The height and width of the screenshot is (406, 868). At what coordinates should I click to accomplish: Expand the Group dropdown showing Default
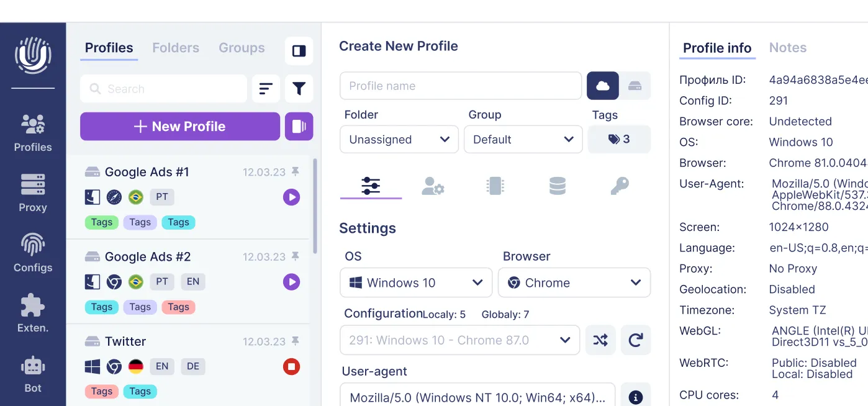point(523,139)
